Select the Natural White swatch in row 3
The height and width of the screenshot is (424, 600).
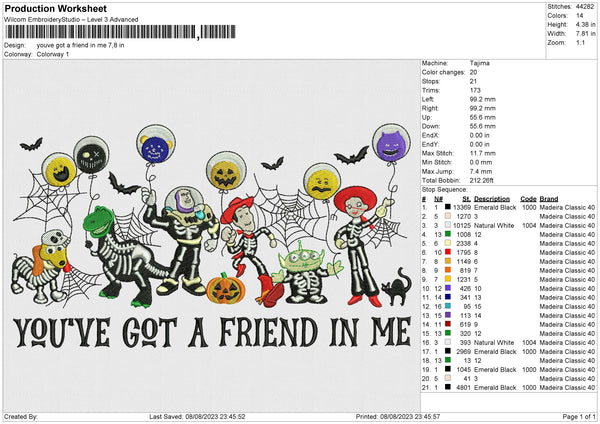(x=447, y=225)
